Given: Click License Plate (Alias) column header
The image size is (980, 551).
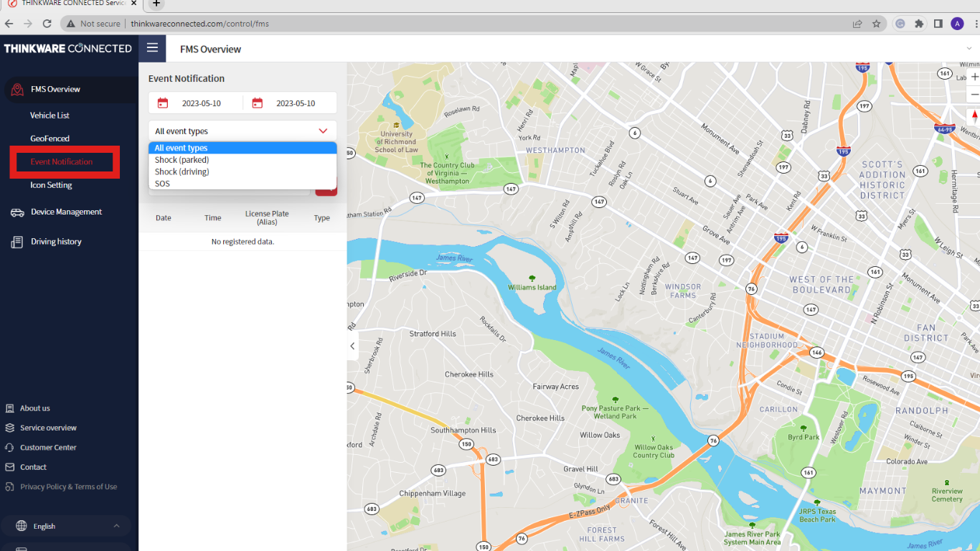Looking at the screenshot, I should [267, 218].
